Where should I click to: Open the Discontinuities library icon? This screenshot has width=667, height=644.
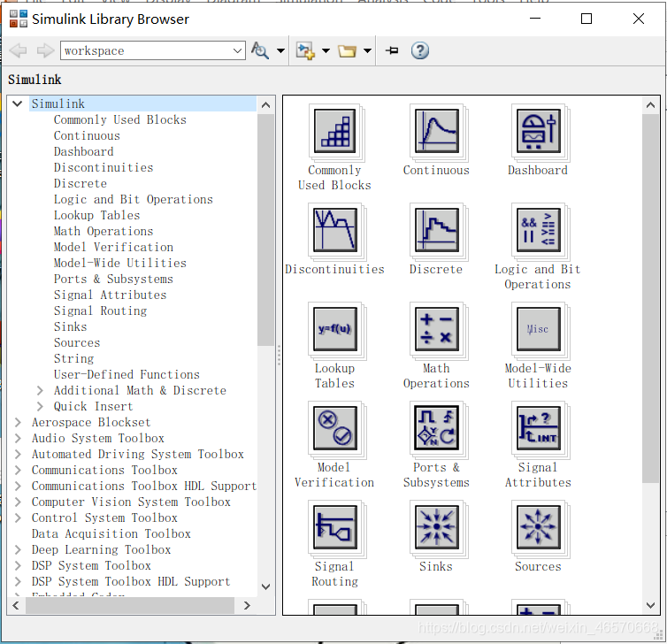point(335,230)
